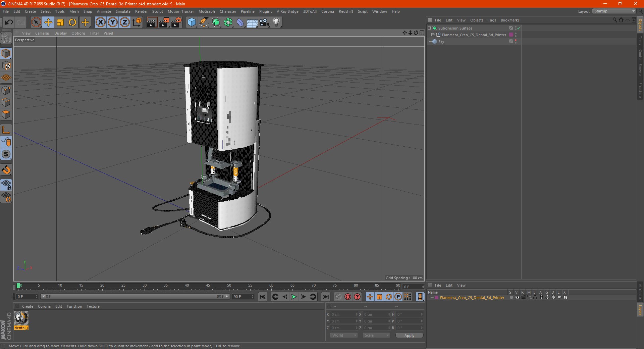Go to the end of animation

pyautogui.click(x=325, y=297)
